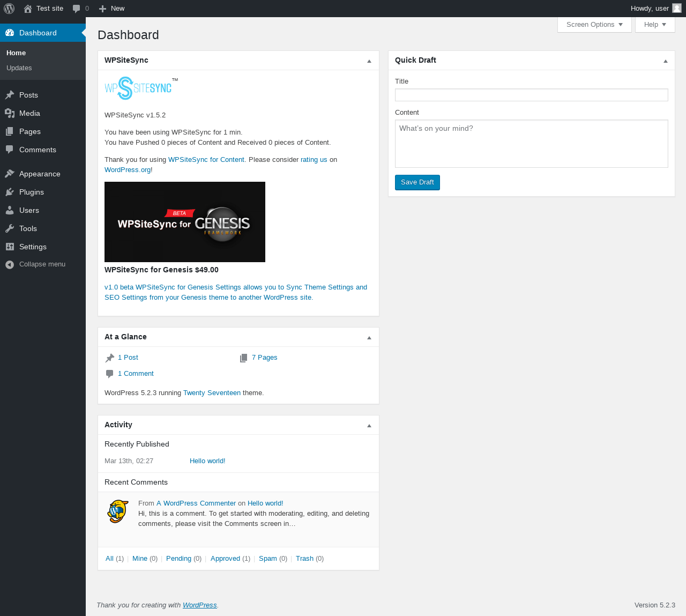Open the v1.0 beta Genesis Settings description link
Screen dimensions: 686x616
pos(236,292)
